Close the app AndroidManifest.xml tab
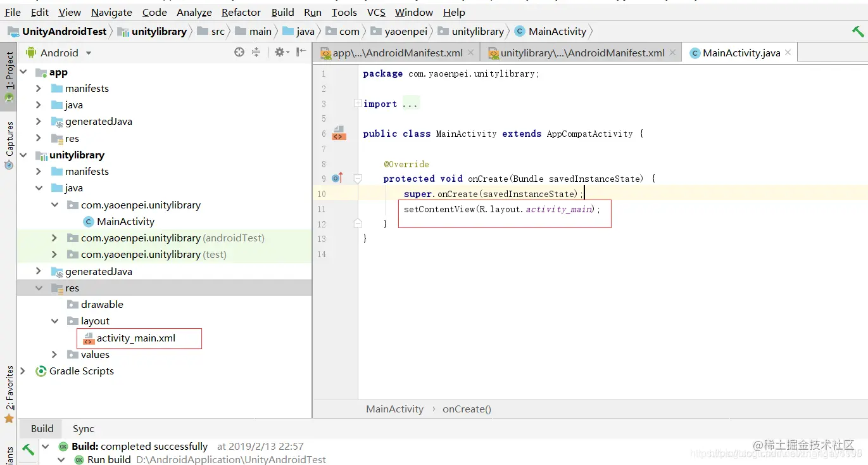The image size is (868, 465). (x=470, y=53)
